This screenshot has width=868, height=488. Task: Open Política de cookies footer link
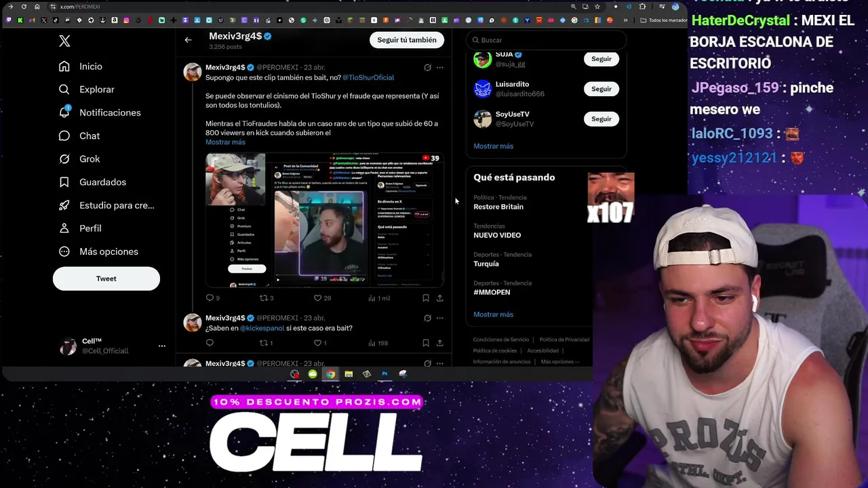(495, 350)
